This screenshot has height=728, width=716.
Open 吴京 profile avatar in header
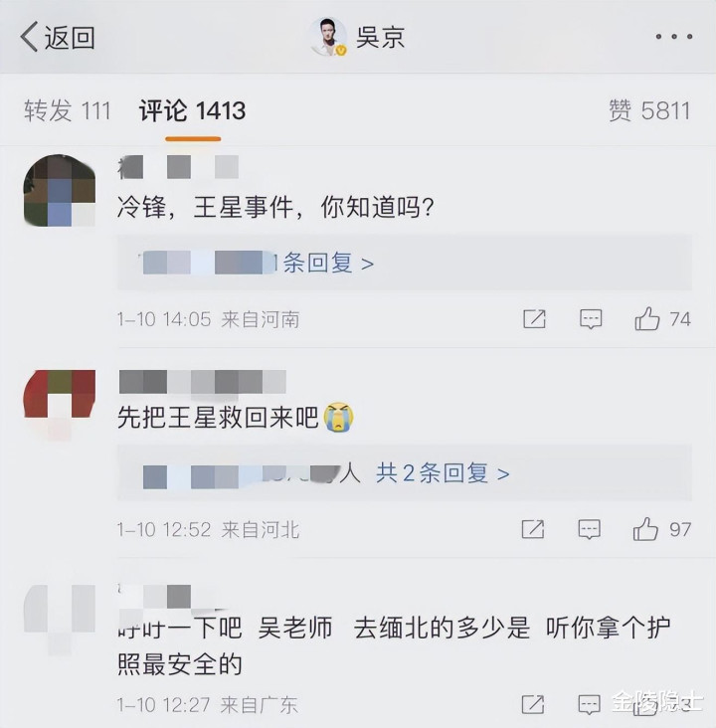tap(329, 37)
